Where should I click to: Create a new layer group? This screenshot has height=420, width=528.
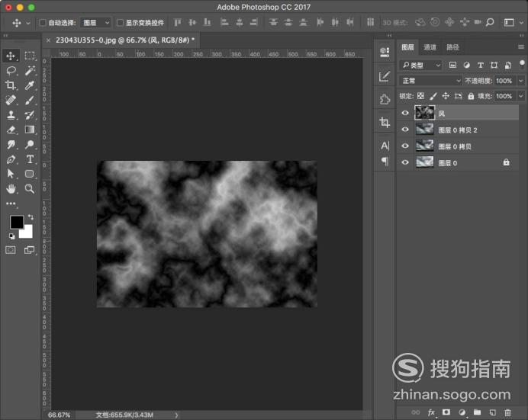[477, 412]
